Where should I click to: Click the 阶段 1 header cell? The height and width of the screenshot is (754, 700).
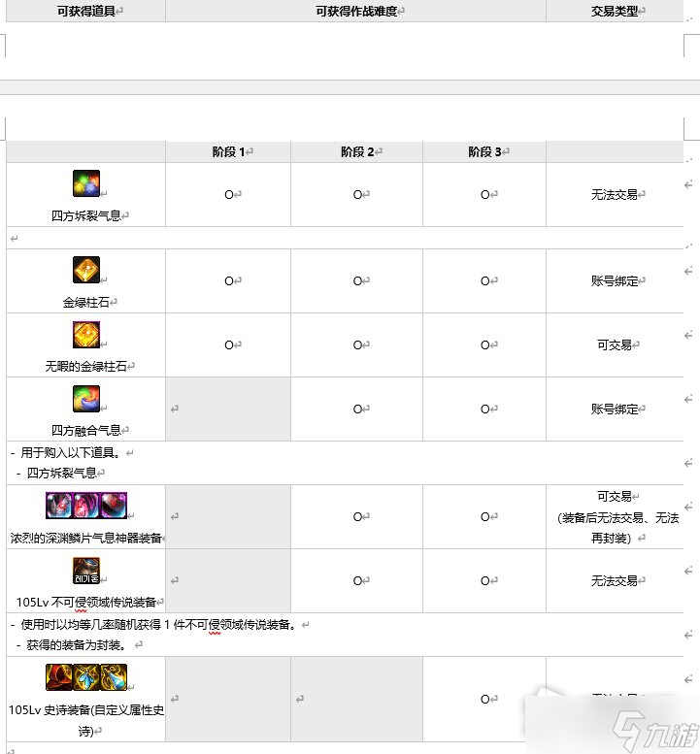pos(228,152)
